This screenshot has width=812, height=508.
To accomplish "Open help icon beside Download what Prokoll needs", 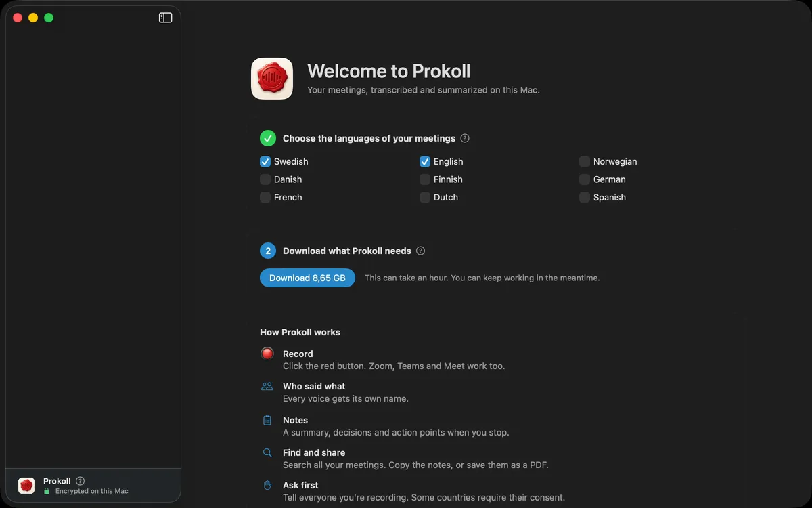I will [x=421, y=251].
